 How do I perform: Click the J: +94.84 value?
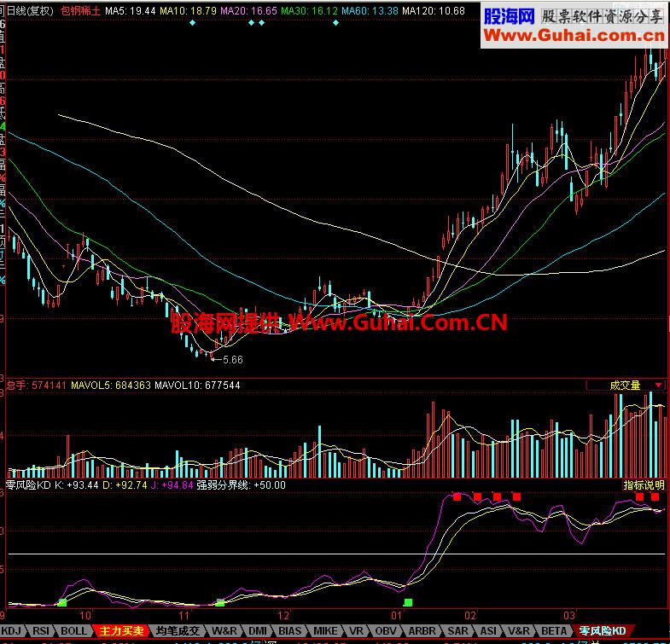(172, 485)
